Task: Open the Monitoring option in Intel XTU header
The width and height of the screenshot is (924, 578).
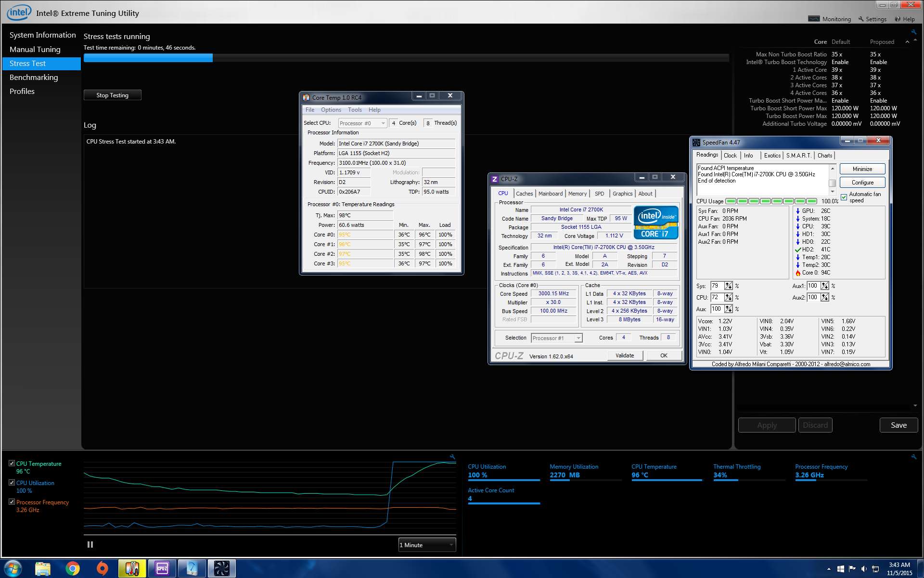Action: tap(830, 19)
